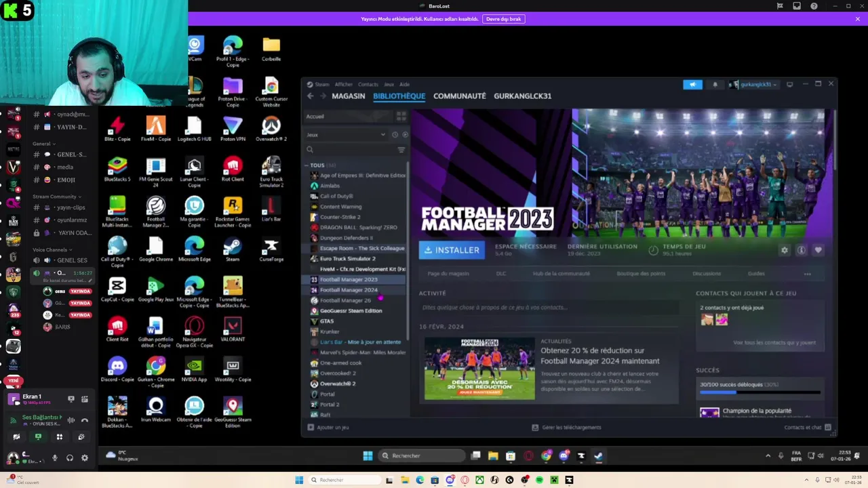Click Voir tous les contacts qui y jouent

[774, 343]
